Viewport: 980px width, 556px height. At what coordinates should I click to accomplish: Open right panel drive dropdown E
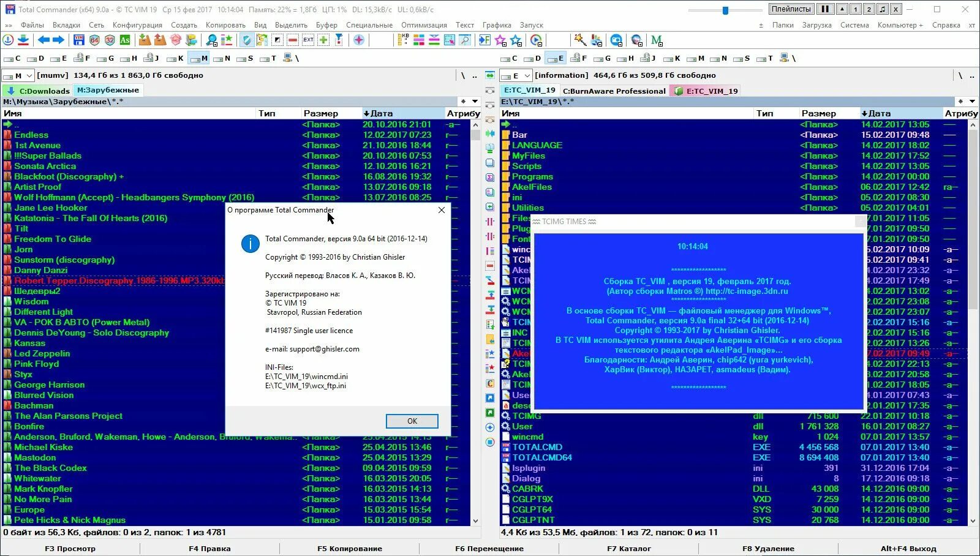(x=516, y=76)
